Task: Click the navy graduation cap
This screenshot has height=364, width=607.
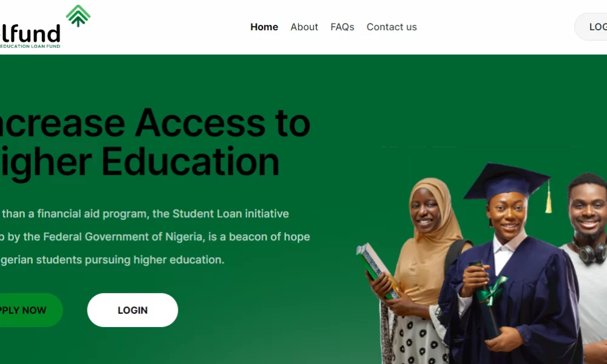Action: (507, 181)
